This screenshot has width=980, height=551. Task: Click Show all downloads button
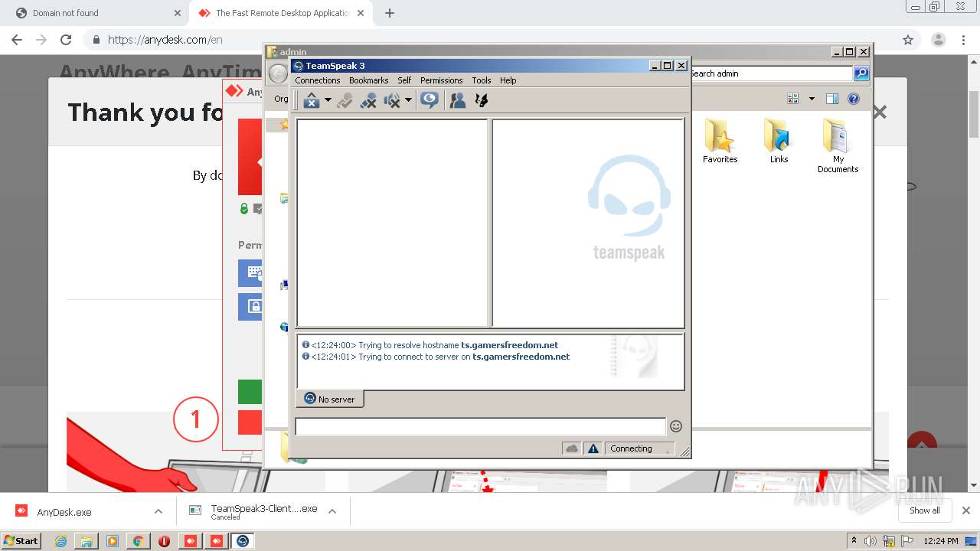pos(924,510)
